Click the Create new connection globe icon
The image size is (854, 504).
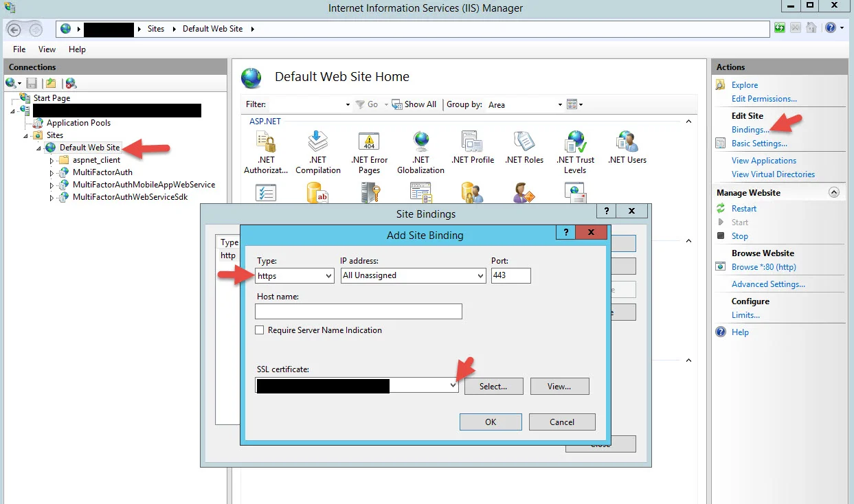pos(12,83)
